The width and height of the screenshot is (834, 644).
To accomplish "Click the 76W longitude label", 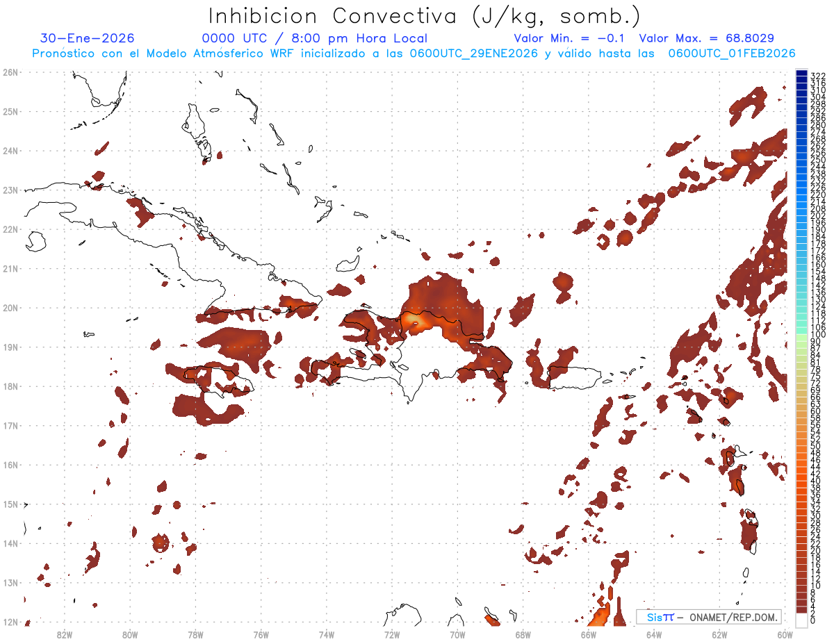I will point(261,634).
